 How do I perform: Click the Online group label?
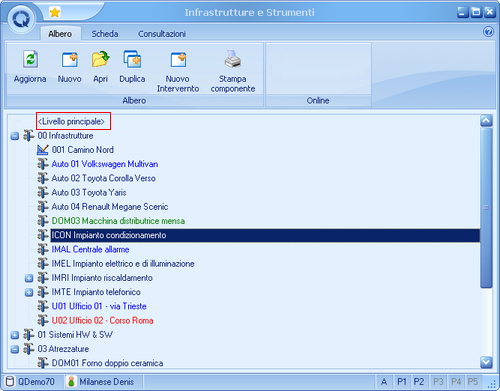coord(318,100)
